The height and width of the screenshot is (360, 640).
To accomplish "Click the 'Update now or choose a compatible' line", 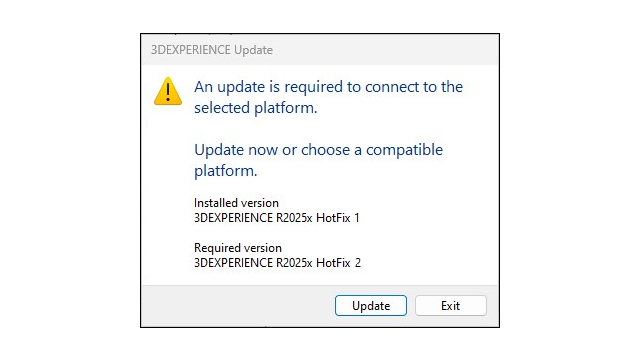I will click(x=318, y=150).
